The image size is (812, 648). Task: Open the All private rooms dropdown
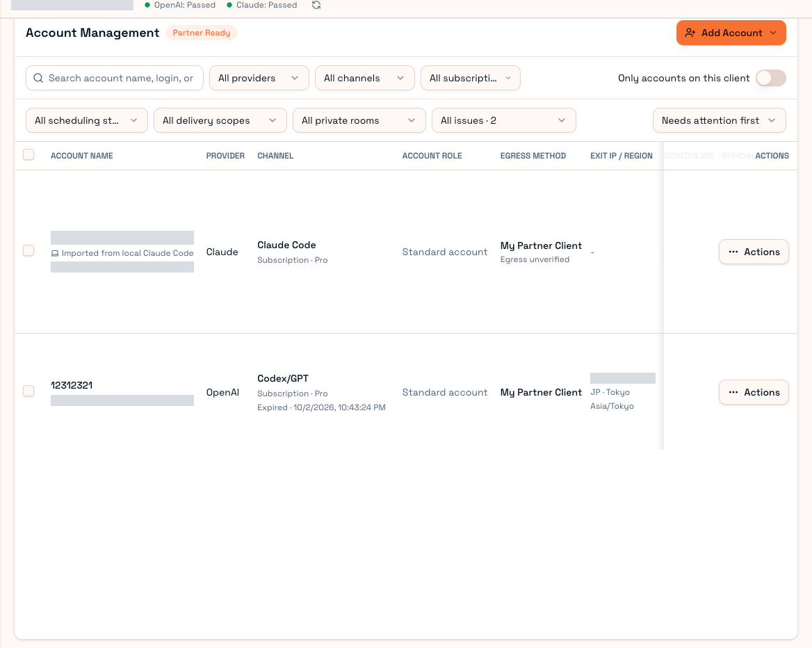359,121
